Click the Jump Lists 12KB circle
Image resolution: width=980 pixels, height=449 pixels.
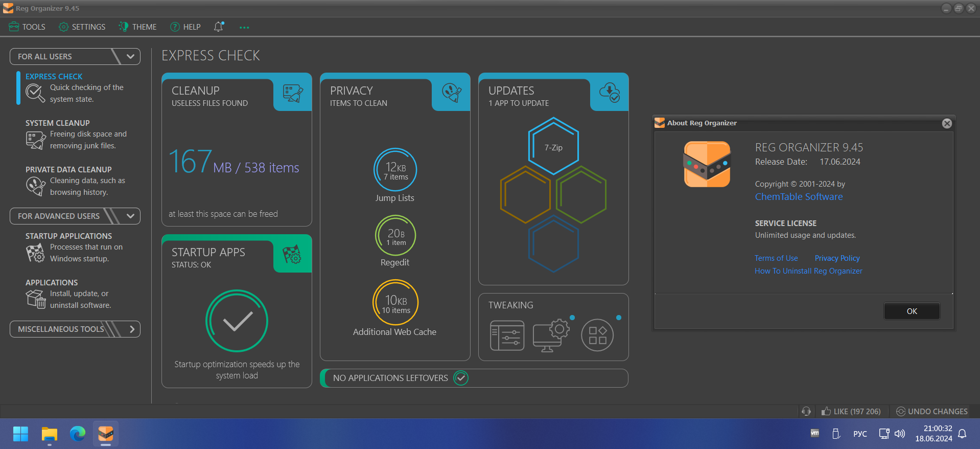395,169
